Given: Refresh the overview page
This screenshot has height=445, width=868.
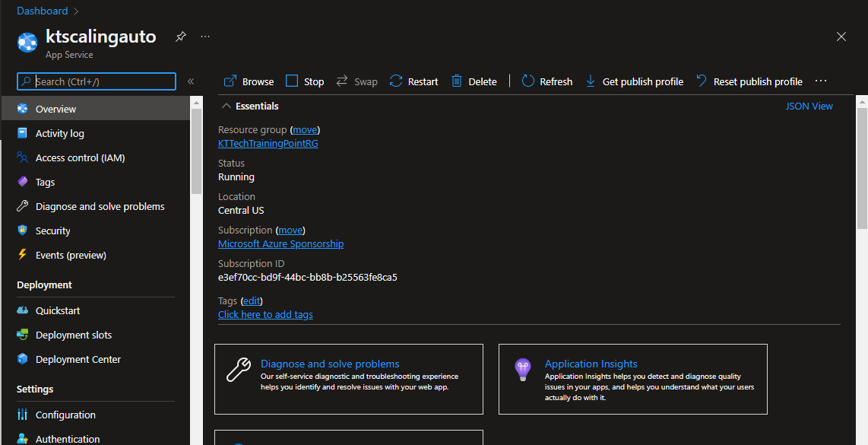Looking at the screenshot, I should pos(547,81).
